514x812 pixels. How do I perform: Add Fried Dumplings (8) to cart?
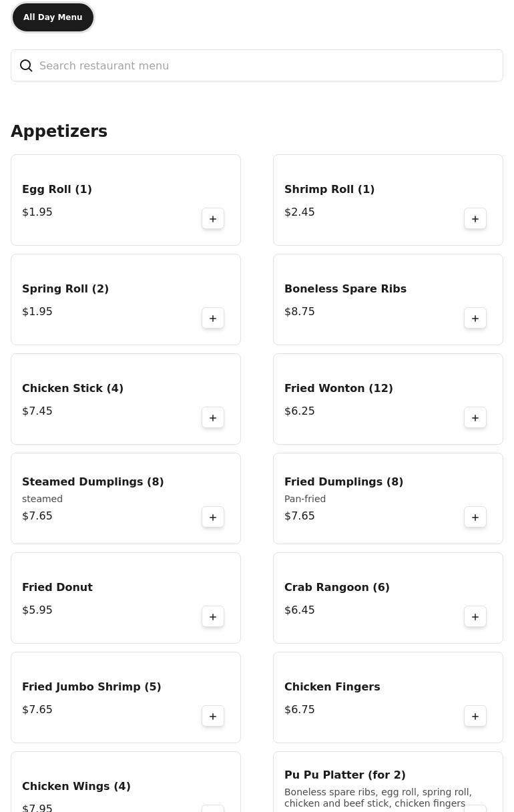coord(475,518)
